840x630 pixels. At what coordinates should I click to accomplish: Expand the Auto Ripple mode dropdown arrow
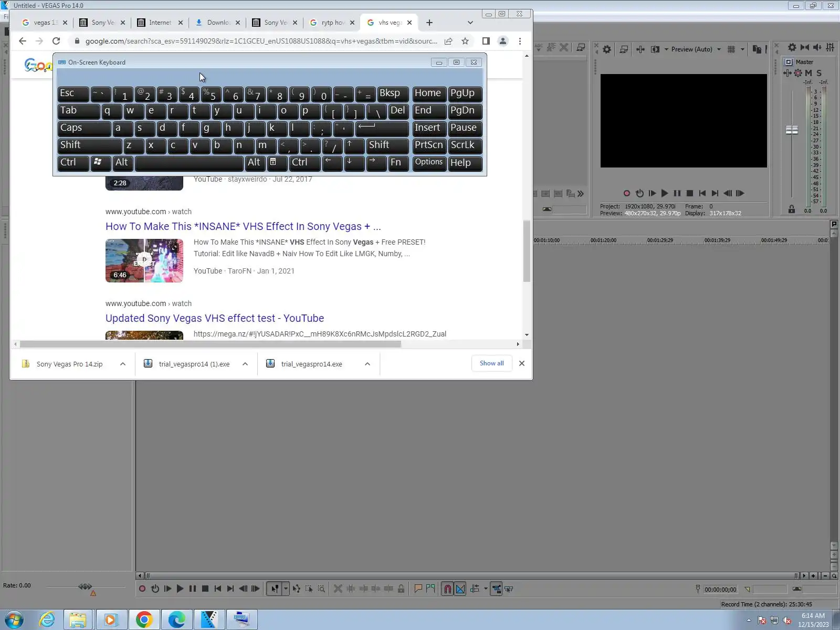coord(486,589)
